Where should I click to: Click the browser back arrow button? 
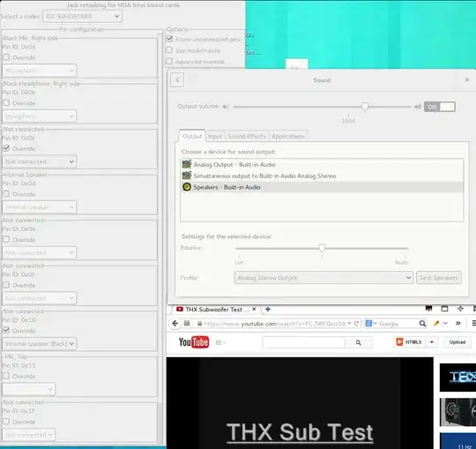pos(175,324)
